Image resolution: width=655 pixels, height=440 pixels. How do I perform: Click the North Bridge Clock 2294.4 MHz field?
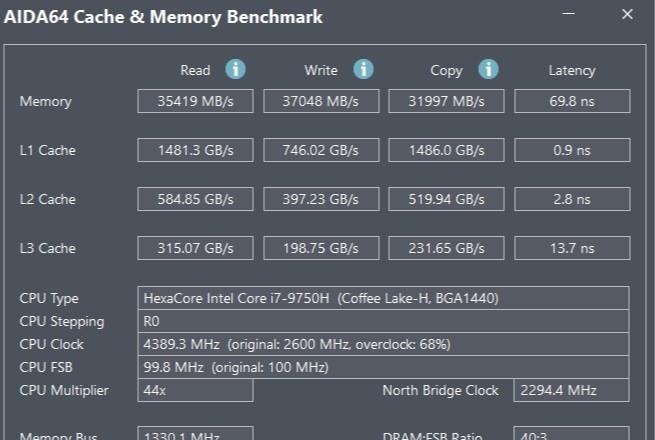point(571,390)
